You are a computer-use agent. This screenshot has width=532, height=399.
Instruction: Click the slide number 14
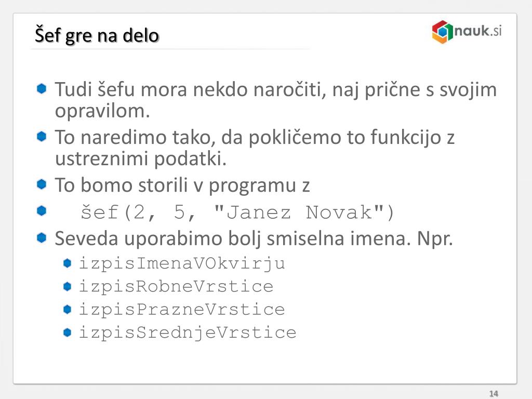tap(494, 394)
